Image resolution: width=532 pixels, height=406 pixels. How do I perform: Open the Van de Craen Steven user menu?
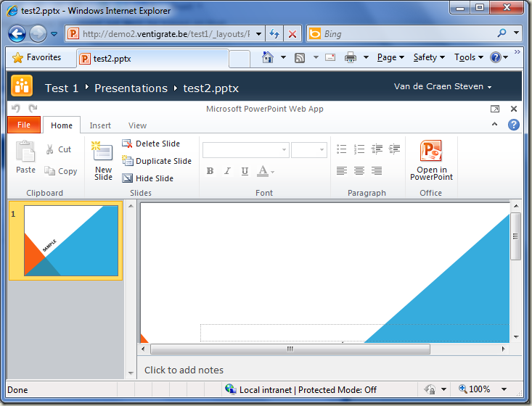point(443,86)
